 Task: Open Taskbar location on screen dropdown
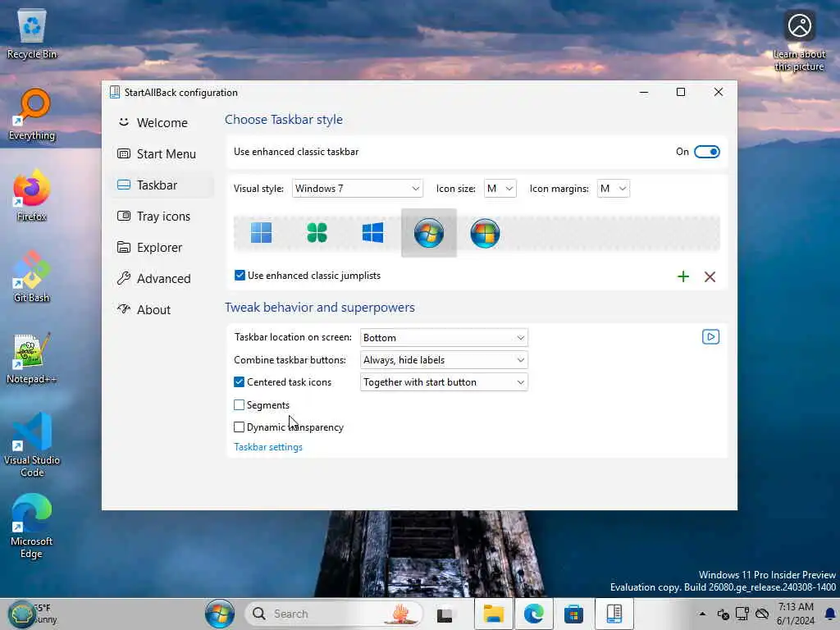(x=444, y=337)
